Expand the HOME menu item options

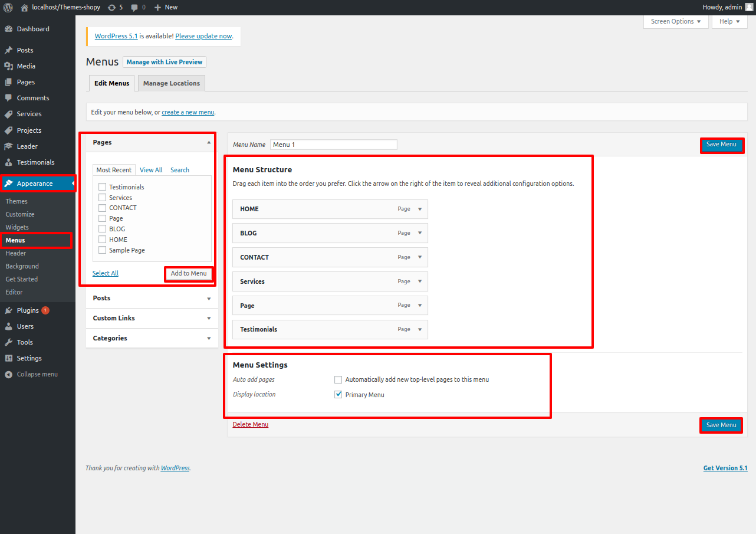(x=420, y=209)
